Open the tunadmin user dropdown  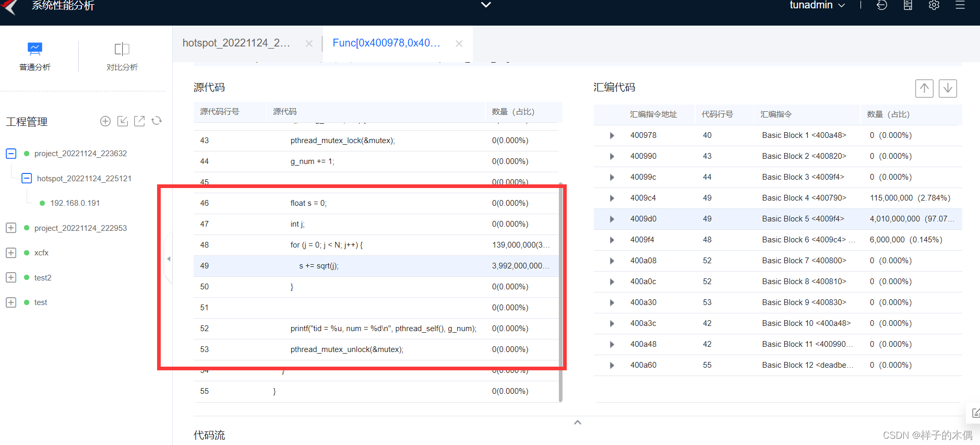pos(817,5)
